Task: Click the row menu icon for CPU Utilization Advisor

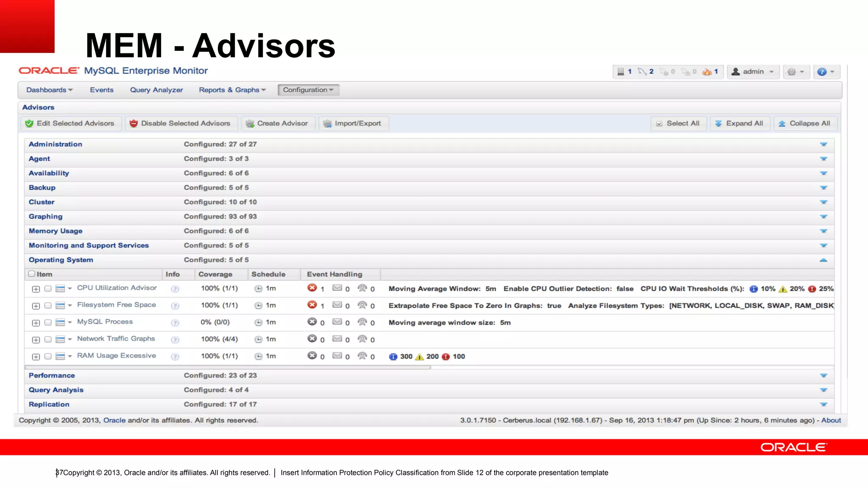Action: pyautogui.click(x=60, y=289)
